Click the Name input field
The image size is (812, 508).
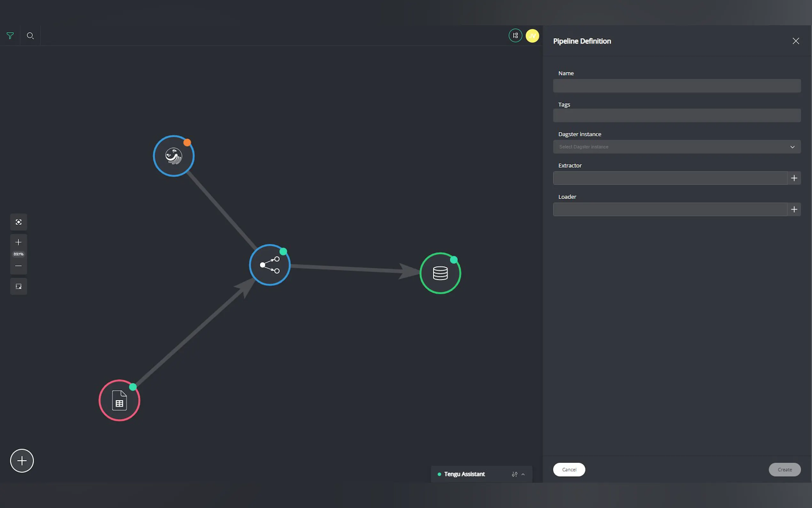tap(677, 86)
